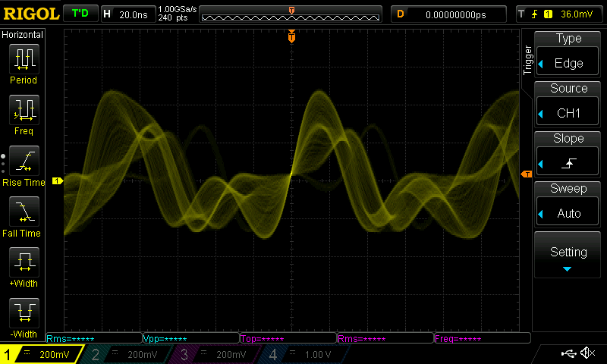Click the Freq measurement readout at bottom
Image resolution: width=607 pixels, height=364 pixels.
point(483,339)
